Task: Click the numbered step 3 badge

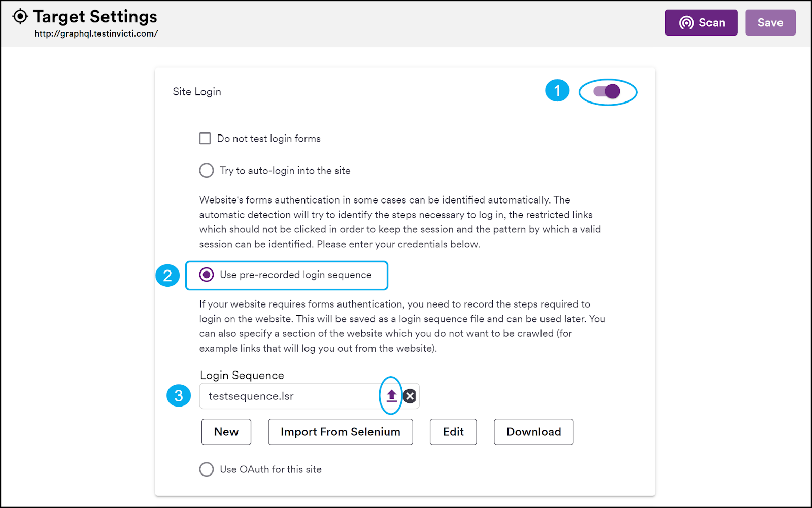Action: [x=179, y=395]
